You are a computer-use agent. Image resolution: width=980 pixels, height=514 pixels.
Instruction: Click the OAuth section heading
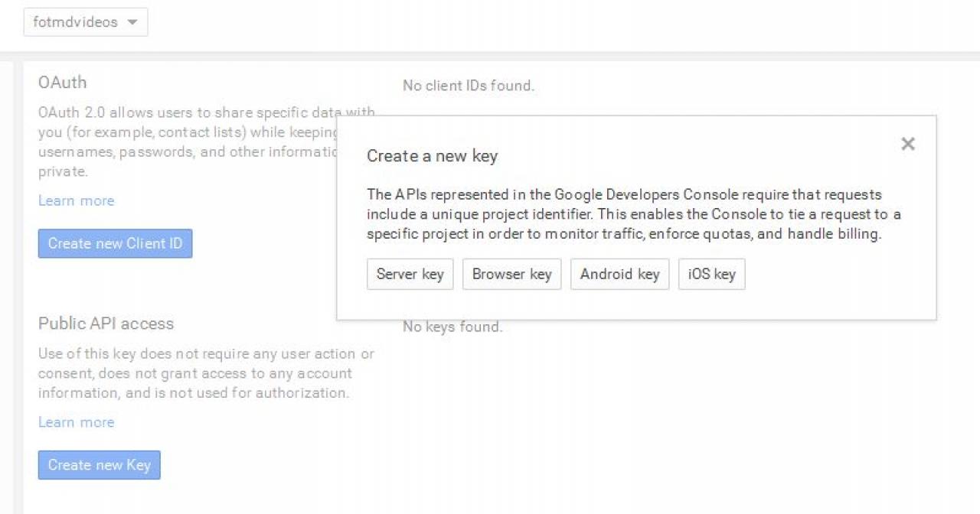pos(62,82)
